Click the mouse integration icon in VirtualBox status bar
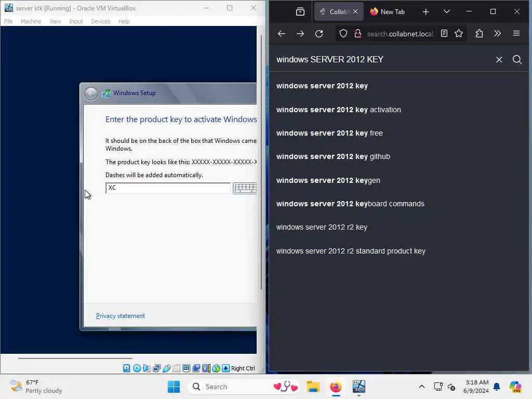This screenshot has width=532, height=399. coord(216,368)
